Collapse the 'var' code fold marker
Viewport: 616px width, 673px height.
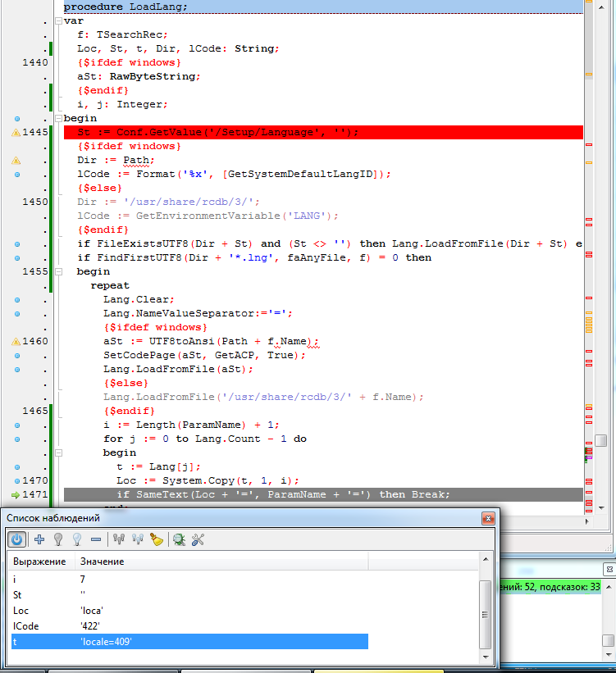pyautogui.click(x=57, y=20)
